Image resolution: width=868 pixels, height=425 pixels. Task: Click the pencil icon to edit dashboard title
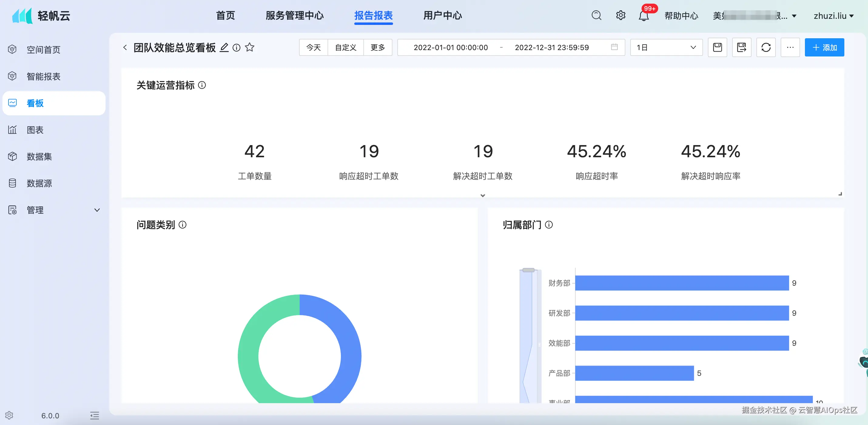224,48
